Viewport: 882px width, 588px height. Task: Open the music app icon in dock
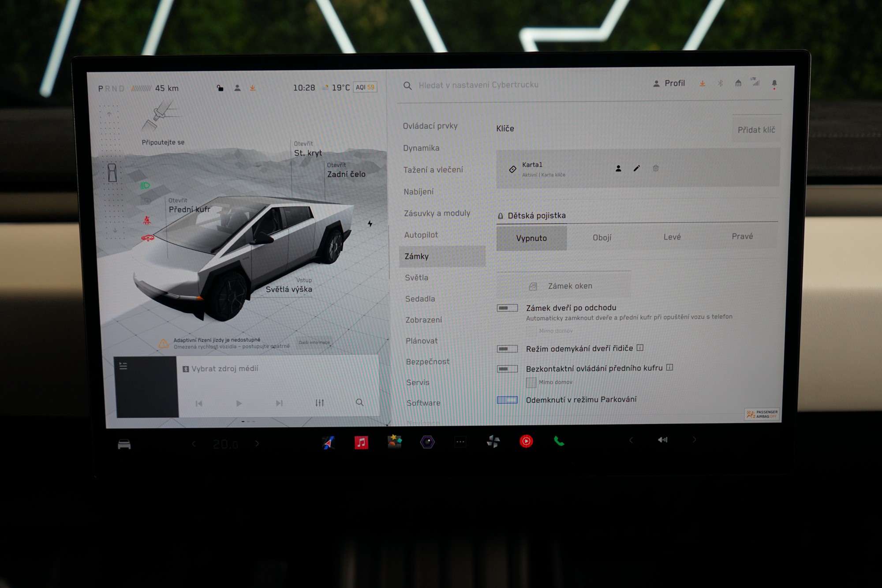tap(361, 442)
